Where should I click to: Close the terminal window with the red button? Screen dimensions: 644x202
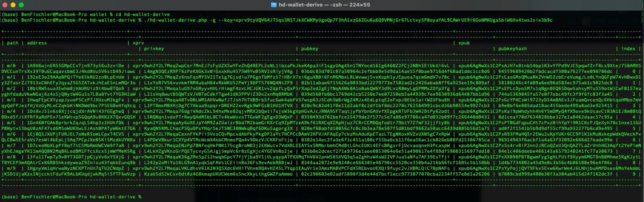point(5,5)
